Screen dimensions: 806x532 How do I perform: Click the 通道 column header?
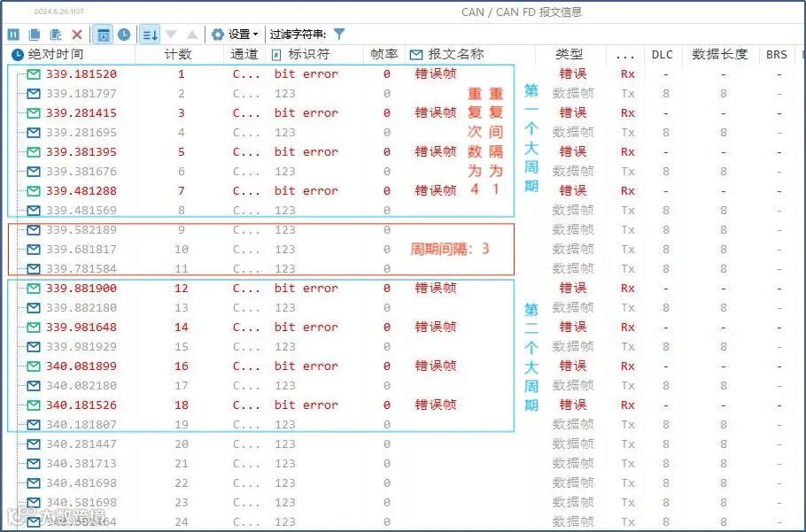tap(244, 54)
